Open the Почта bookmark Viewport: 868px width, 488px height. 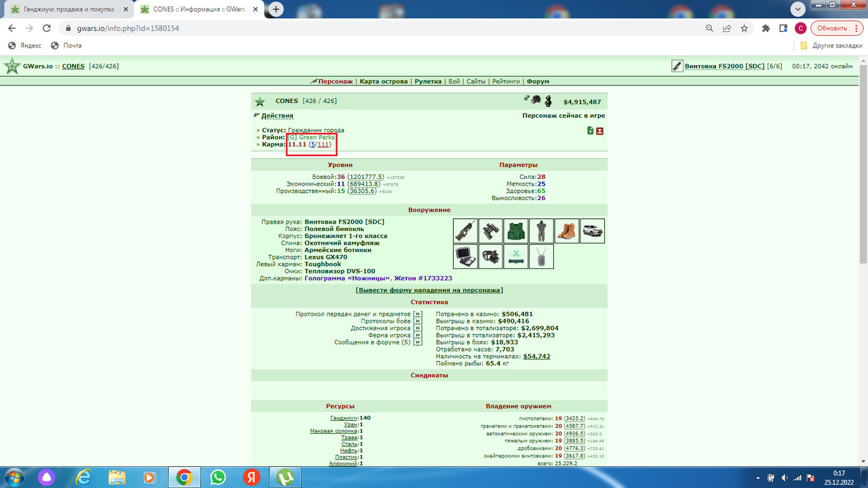(66, 45)
